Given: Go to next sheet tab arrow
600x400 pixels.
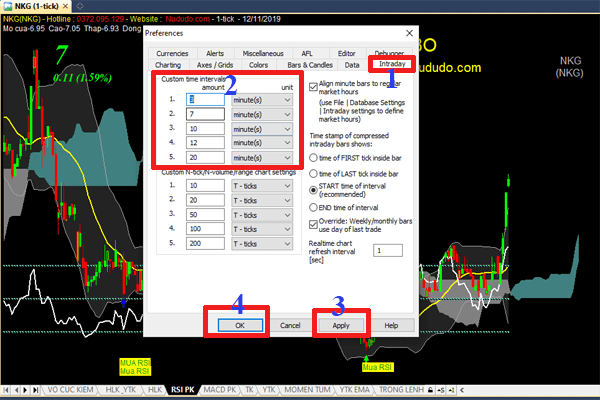Looking at the screenshot, I should pos(25,390).
